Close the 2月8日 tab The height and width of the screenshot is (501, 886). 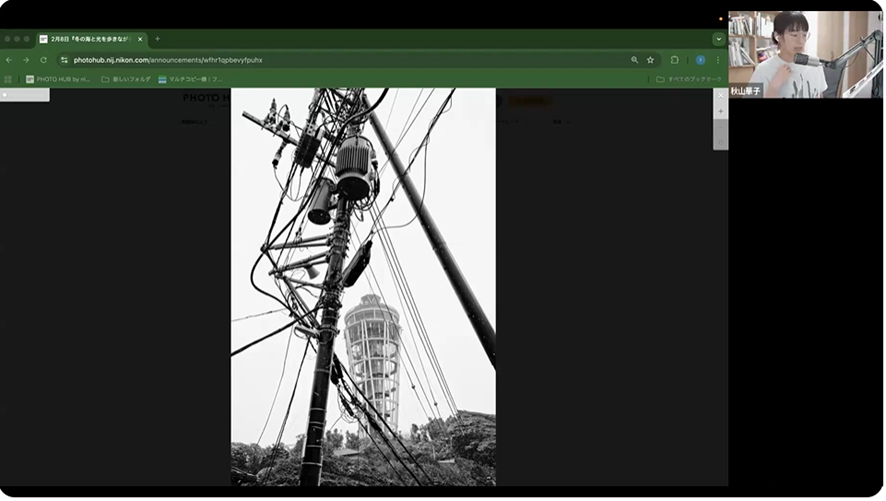click(140, 39)
